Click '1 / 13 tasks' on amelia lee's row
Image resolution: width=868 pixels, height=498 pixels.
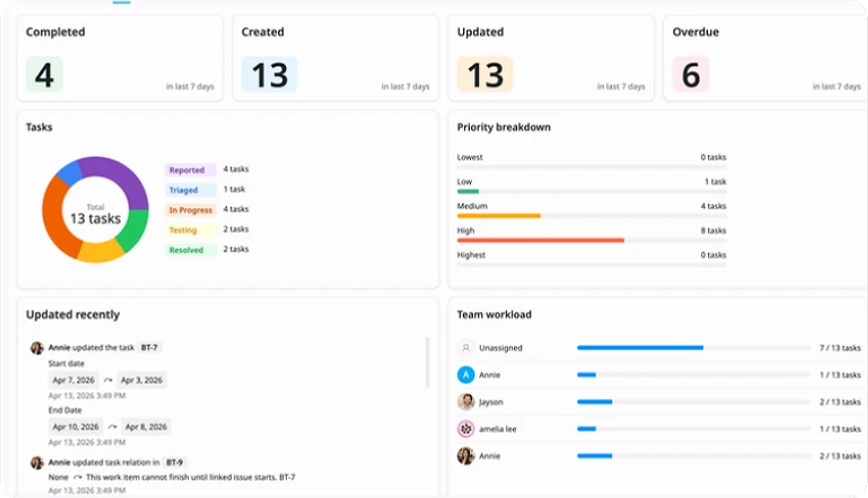tap(840, 429)
